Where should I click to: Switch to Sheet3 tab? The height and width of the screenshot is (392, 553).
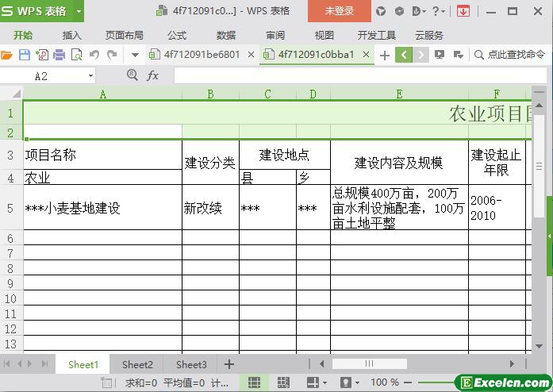pos(191,364)
